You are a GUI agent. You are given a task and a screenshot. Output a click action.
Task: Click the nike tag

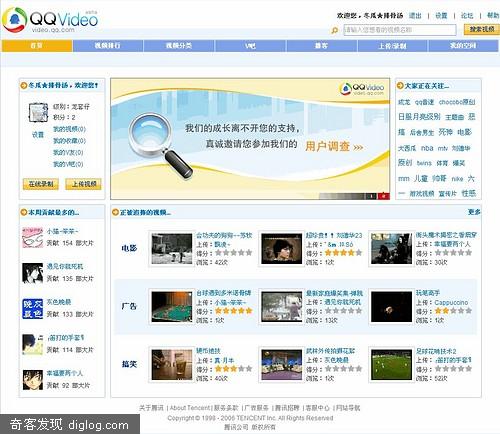tap(457, 179)
